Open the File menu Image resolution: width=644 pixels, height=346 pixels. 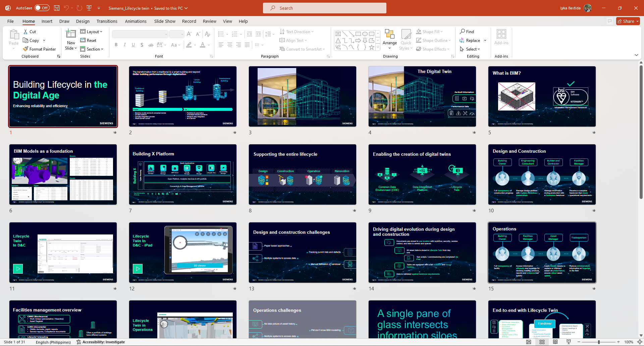click(11, 21)
